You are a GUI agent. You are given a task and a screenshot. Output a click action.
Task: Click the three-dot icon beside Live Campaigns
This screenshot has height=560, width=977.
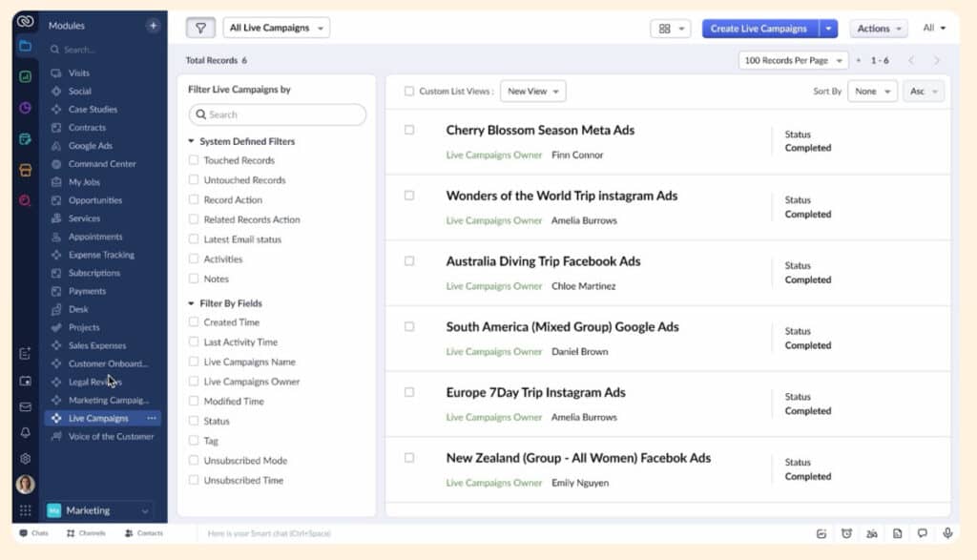click(151, 419)
